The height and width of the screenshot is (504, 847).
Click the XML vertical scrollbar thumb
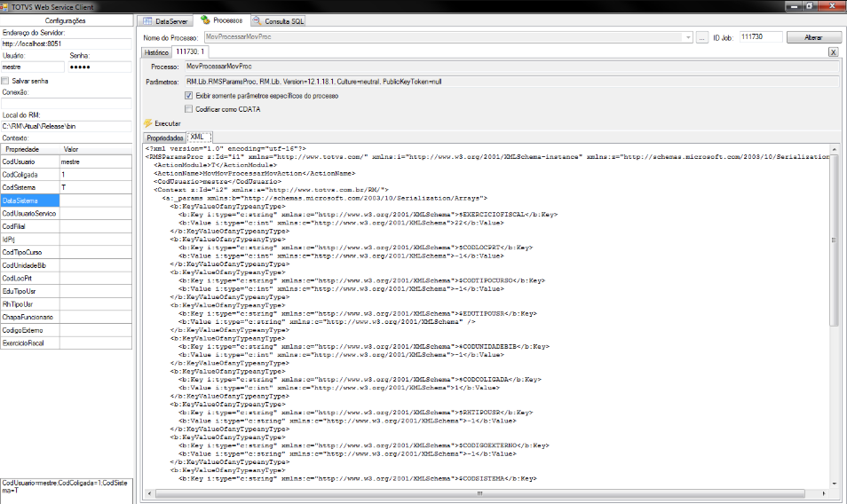click(x=834, y=240)
